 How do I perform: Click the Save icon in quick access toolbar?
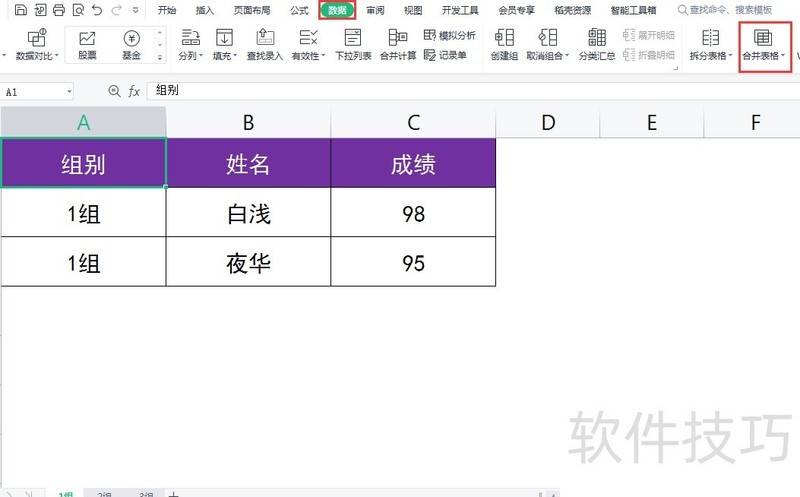[22, 11]
